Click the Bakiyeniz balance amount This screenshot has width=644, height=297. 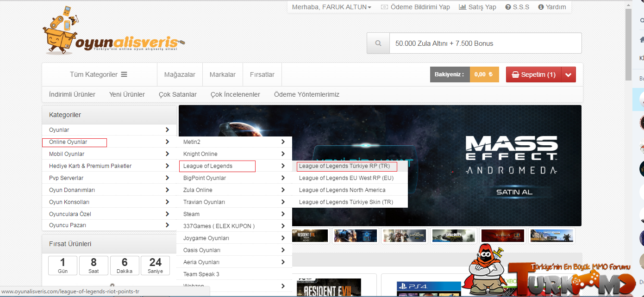[484, 74]
